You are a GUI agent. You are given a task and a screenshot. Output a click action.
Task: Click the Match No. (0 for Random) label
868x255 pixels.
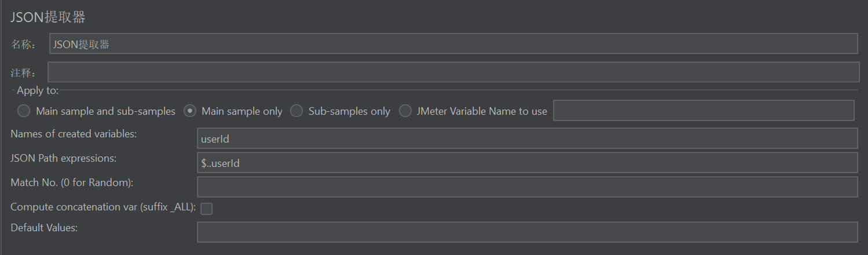72,183
